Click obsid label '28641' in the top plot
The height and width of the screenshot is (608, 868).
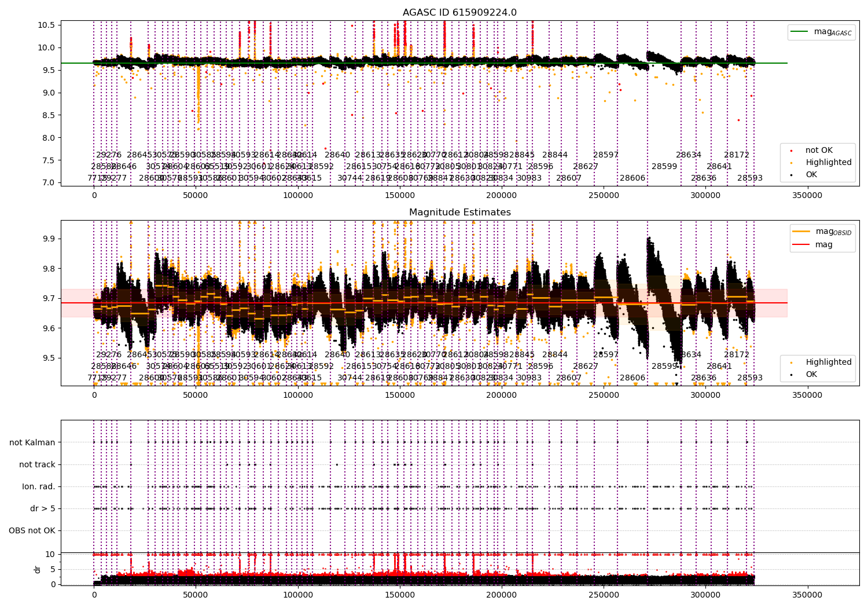[719, 166]
